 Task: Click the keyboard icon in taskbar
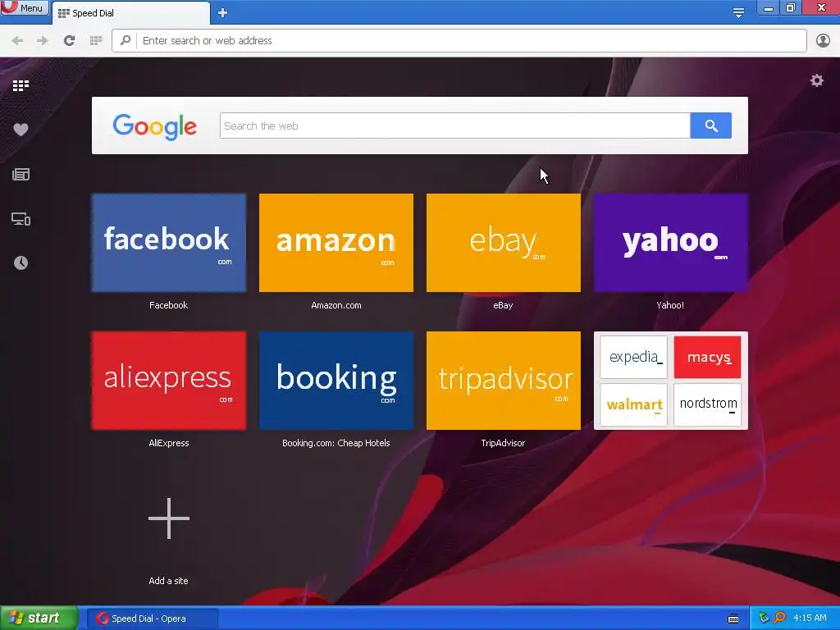click(x=733, y=619)
